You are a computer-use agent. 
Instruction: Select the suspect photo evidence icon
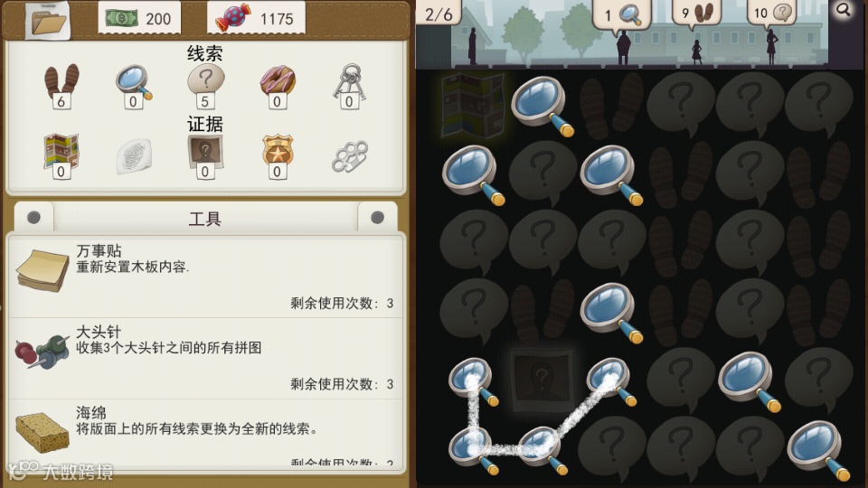pos(205,156)
